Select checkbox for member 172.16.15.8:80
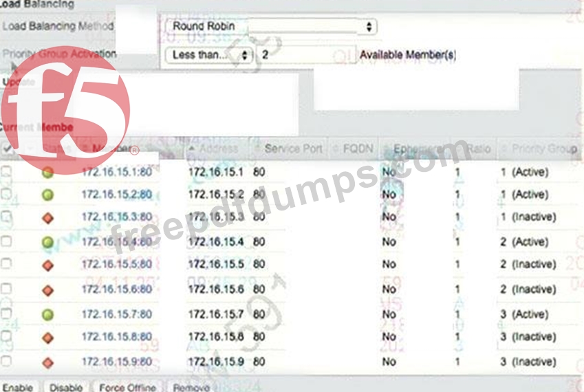Image resolution: width=584 pixels, height=392 pixels. (6, 337)
